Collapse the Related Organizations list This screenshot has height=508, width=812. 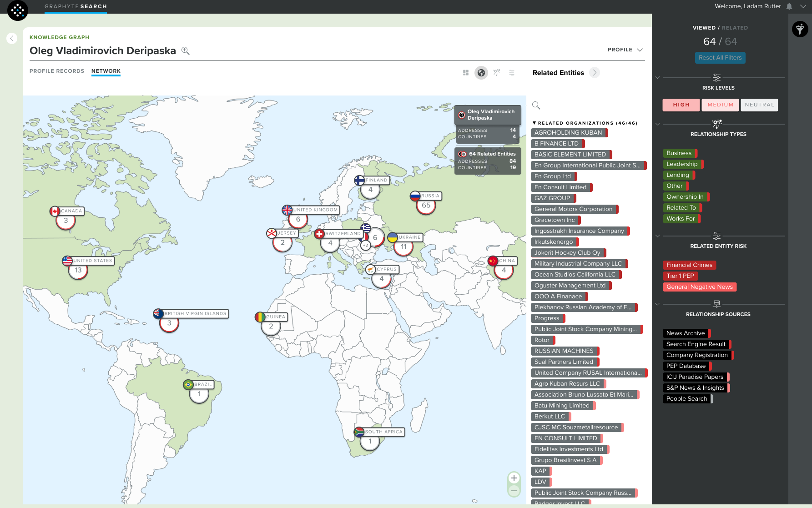535,123
